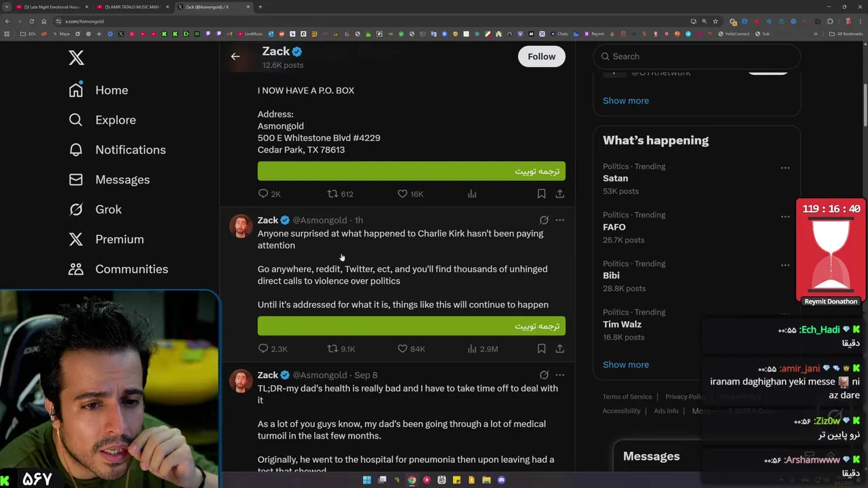The width and height of the screenshot is (868, 488).
Task: Open more options on Charlie Kirk tweet
Action: point(559,220)
